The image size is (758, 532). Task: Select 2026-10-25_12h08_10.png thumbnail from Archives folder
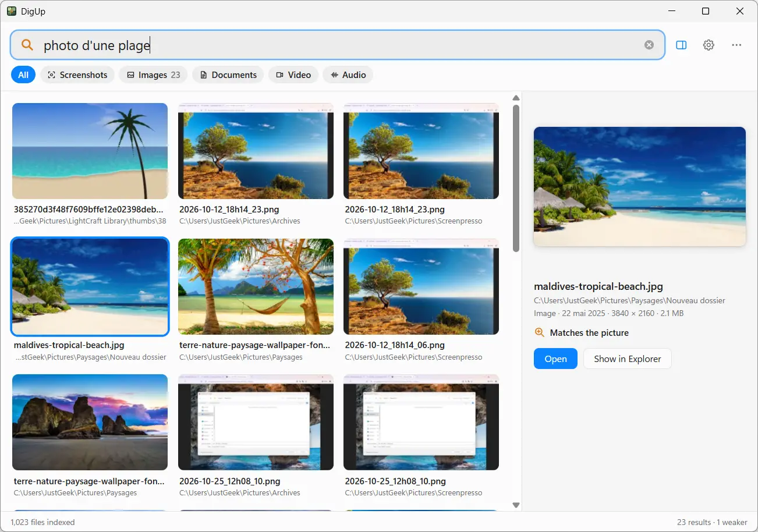(x=256, y=422)
